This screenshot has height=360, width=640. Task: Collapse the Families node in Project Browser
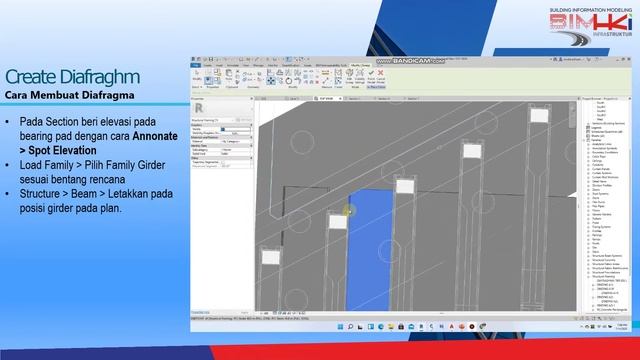point(584,140)
